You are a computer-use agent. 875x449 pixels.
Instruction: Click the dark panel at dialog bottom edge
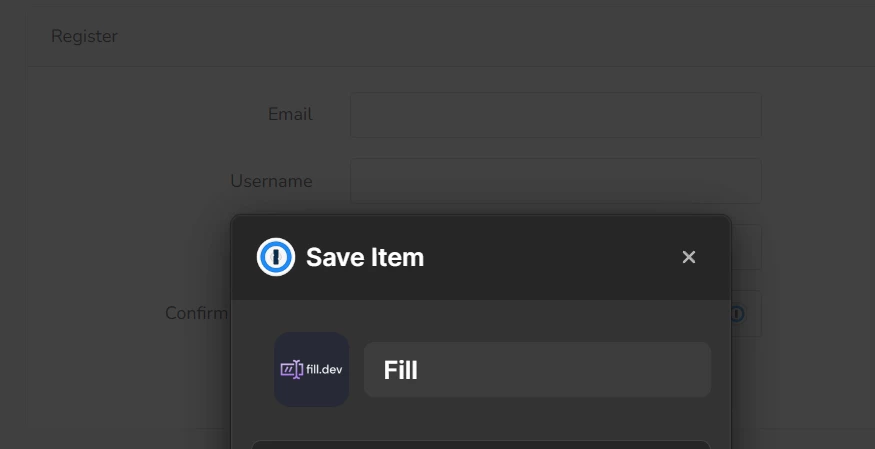[x=481, y=445]
